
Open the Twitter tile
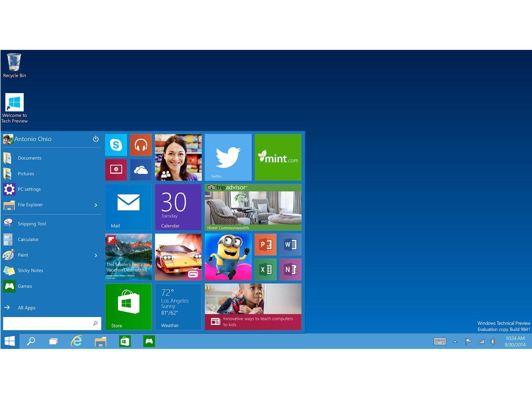point(228,157)
